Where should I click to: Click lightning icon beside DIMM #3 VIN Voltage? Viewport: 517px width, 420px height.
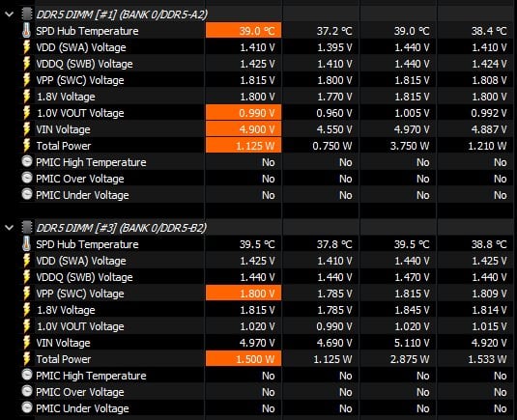click(x=27, y=343)
